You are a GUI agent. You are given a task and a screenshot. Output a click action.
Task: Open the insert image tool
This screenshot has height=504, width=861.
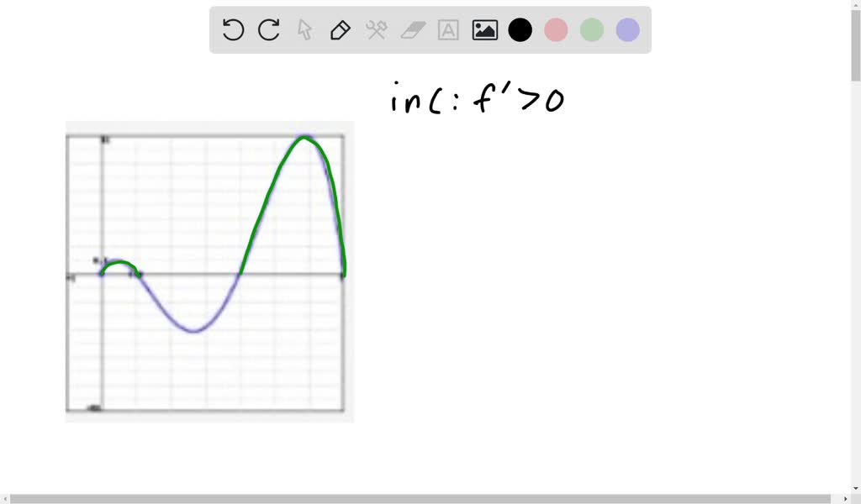484,30
